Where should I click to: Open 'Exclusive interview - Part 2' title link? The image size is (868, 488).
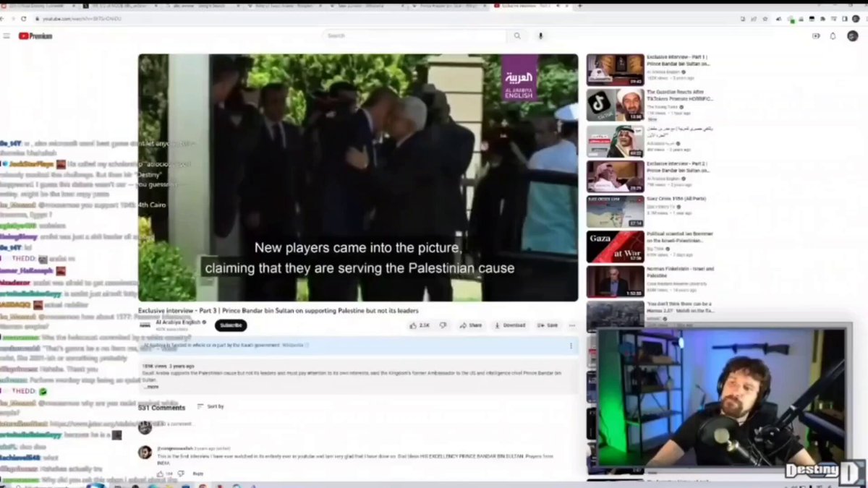pos(677,167)
